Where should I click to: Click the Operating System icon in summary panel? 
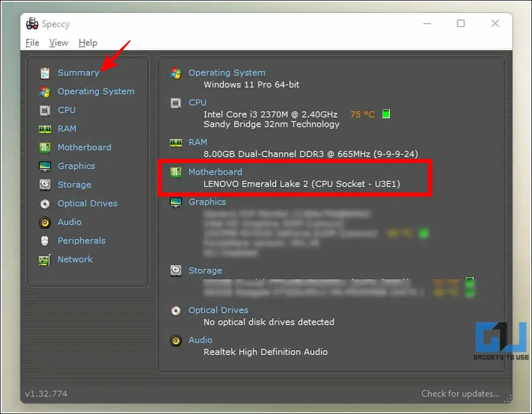coord(176,73)
